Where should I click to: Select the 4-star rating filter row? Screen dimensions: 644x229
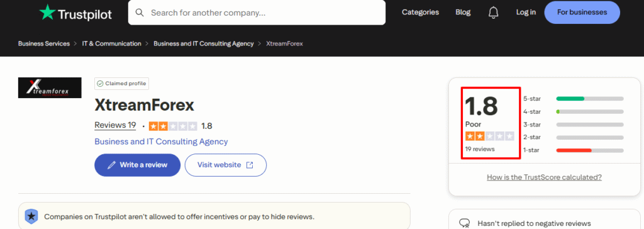coord(573,111)
